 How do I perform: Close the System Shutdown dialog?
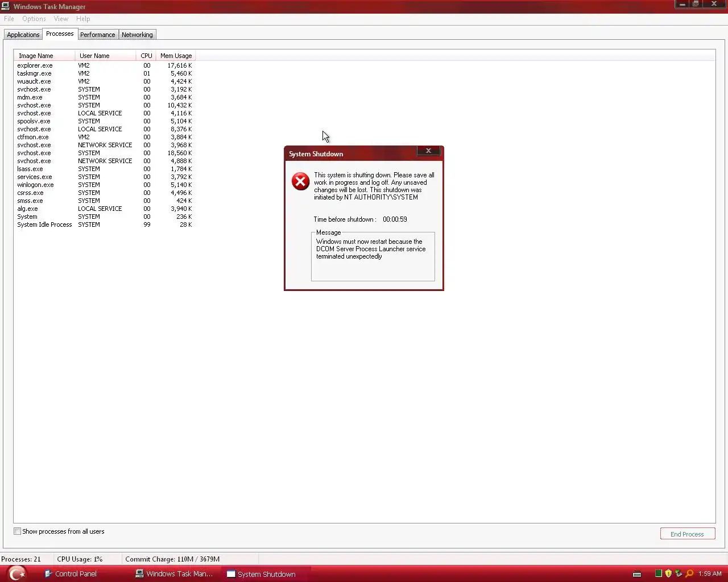click(428, 151)
